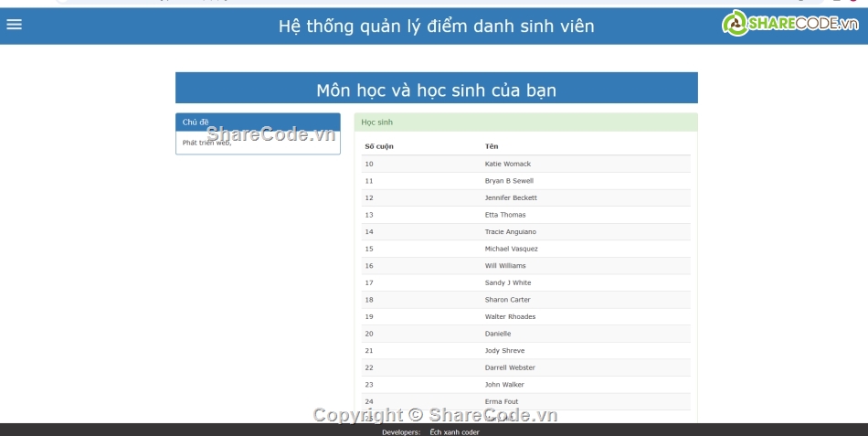Select subject 'Phát triển web'
This screenshot has height=436, width=868.
tap(207, 143)
